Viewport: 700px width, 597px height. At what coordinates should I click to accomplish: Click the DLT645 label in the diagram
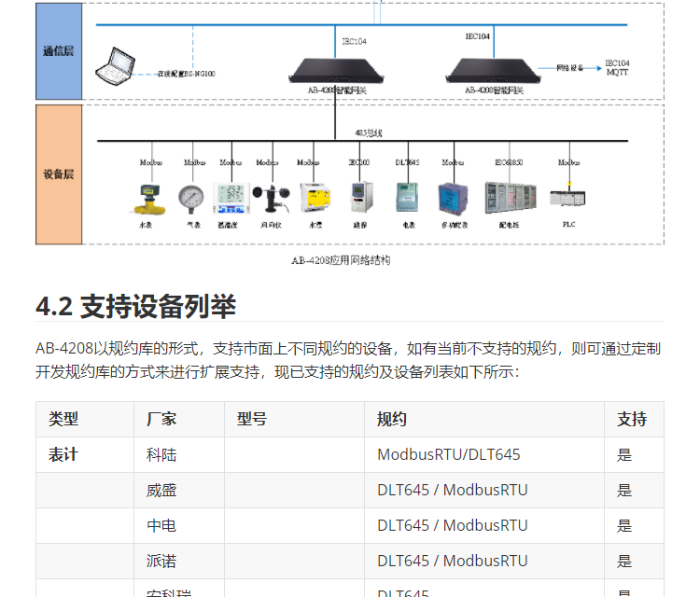click(x=407, y=162)
